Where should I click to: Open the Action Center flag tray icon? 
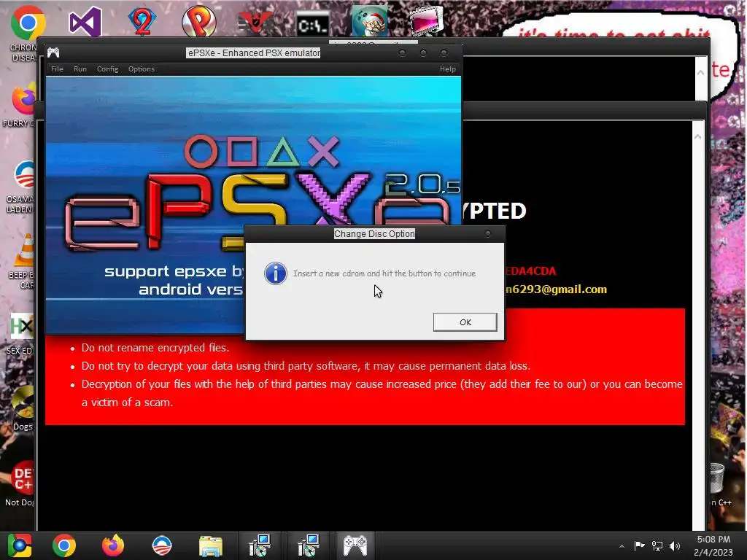tap(639, 545)
